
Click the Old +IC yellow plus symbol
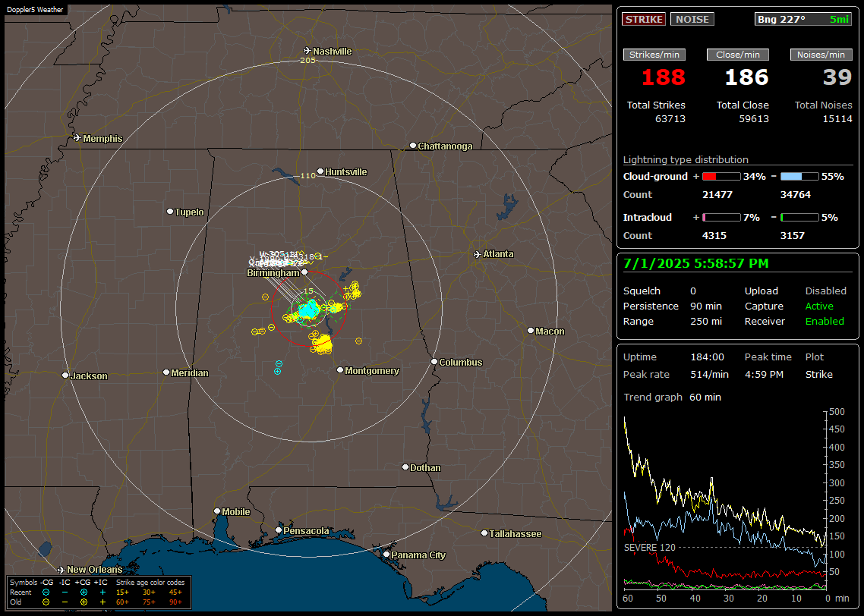click(x=102, y=602)
